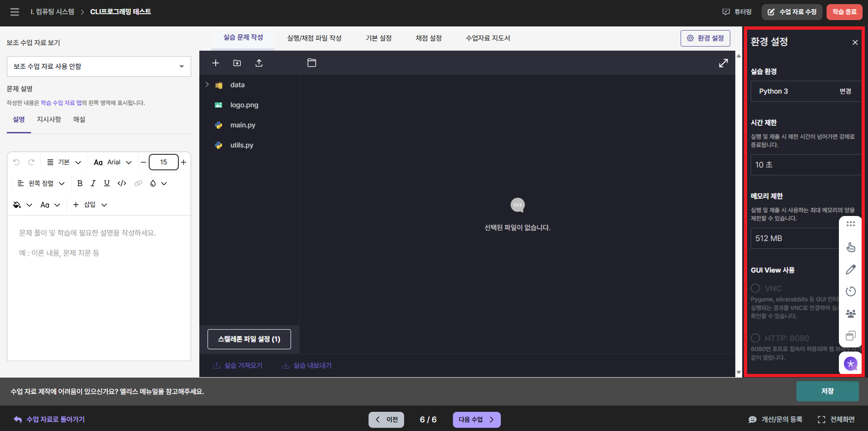The width and height of the screenshot is (868, 431).
Task: Toggle the file explorer folder icon
Action: [x=312, y=63]
